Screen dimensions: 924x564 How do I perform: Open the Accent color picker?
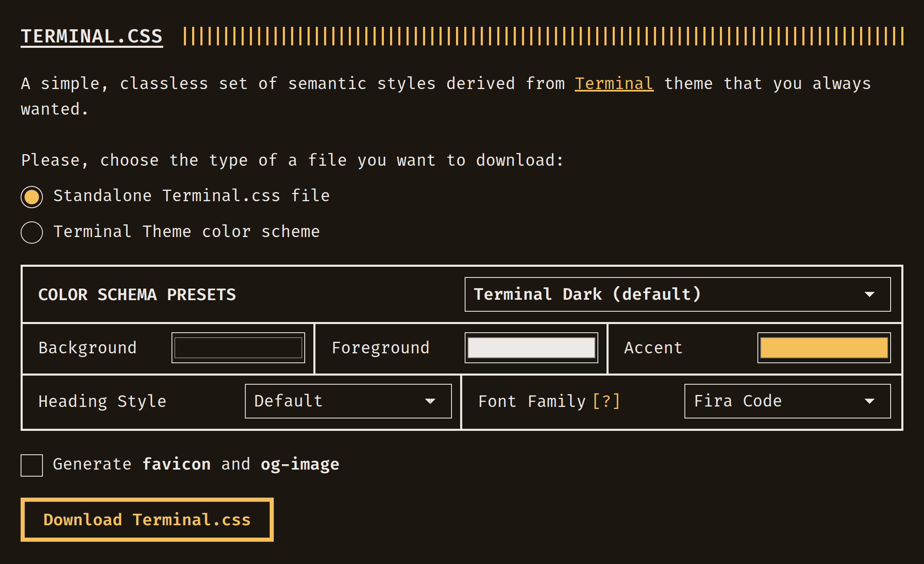coord(824,348)
